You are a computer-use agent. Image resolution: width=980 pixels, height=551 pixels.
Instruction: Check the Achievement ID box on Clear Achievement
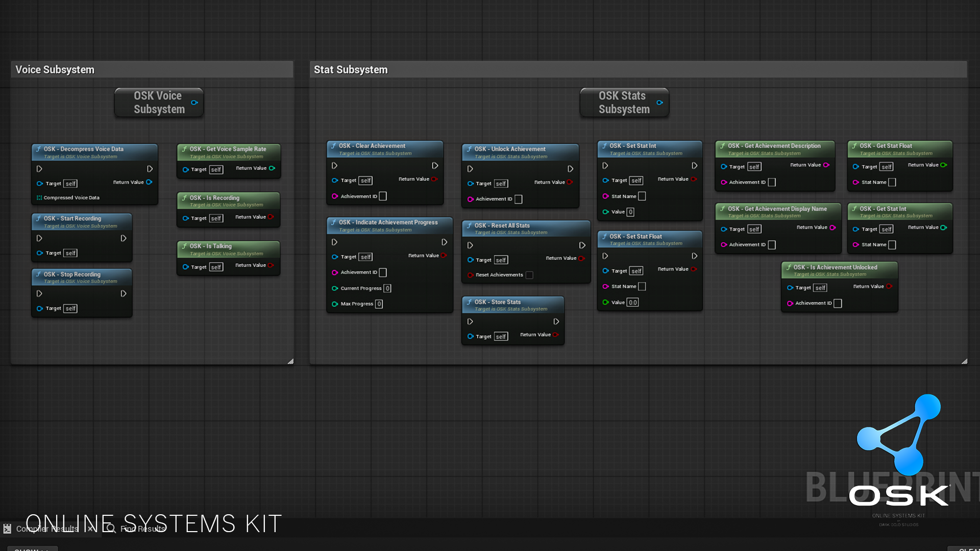(x=383, y=196)
